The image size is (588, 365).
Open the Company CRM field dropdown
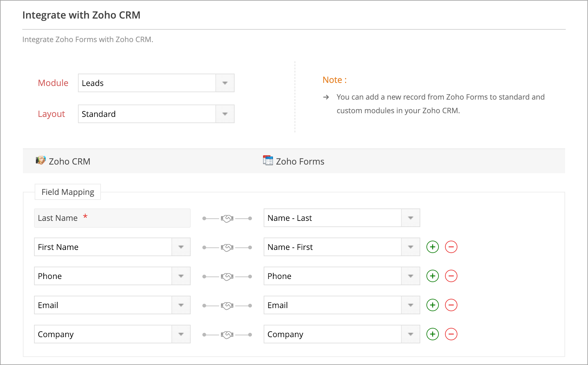112,334
